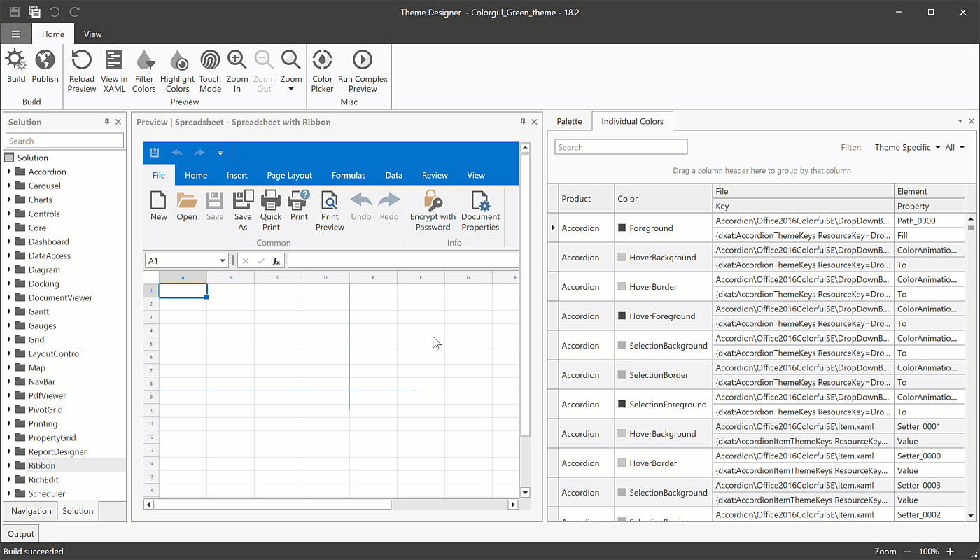Click the Solution panel search field
Screen dimensions: 980x560
[64, 140]
